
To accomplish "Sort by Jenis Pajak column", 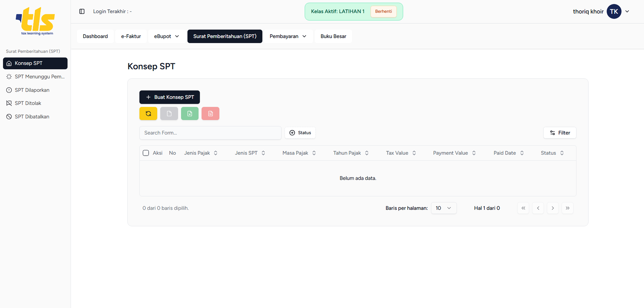I will coord(201,153).
